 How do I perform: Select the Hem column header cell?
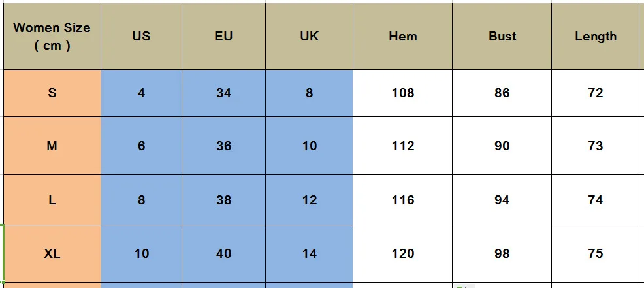tap(402, 37)
